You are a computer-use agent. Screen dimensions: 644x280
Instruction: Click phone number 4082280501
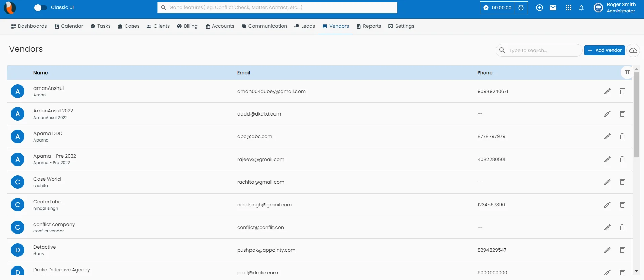point(492,159)
